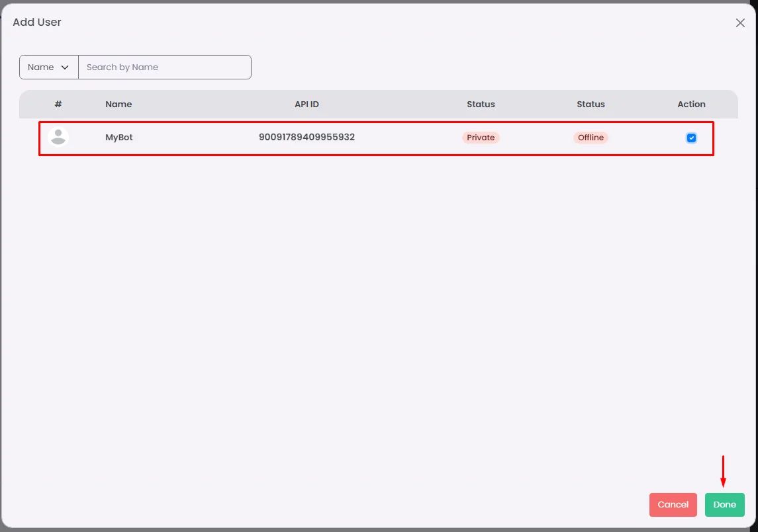Click the API ID column header
Screen dimensions: 758x532
click(x=307, y=104)
